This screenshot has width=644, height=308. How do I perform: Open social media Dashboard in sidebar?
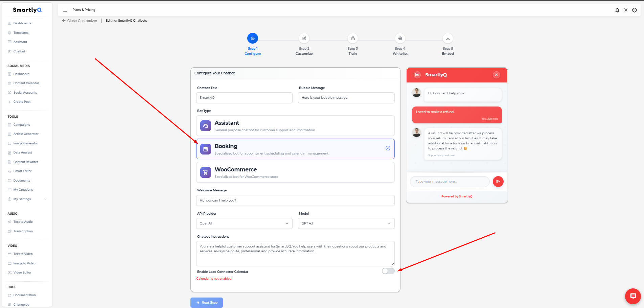[x=21, y=74]
